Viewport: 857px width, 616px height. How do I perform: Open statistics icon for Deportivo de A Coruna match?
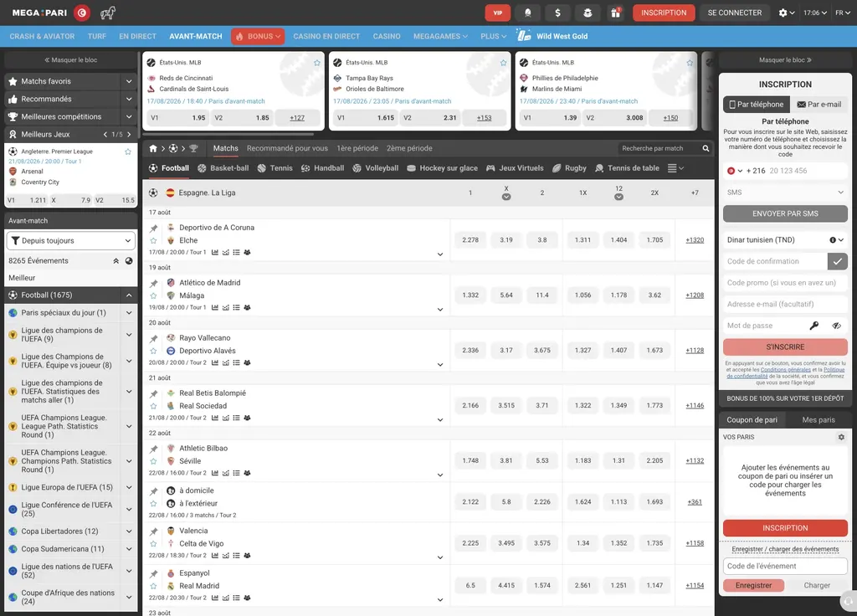pyautogui.click(x=215, y=253)
